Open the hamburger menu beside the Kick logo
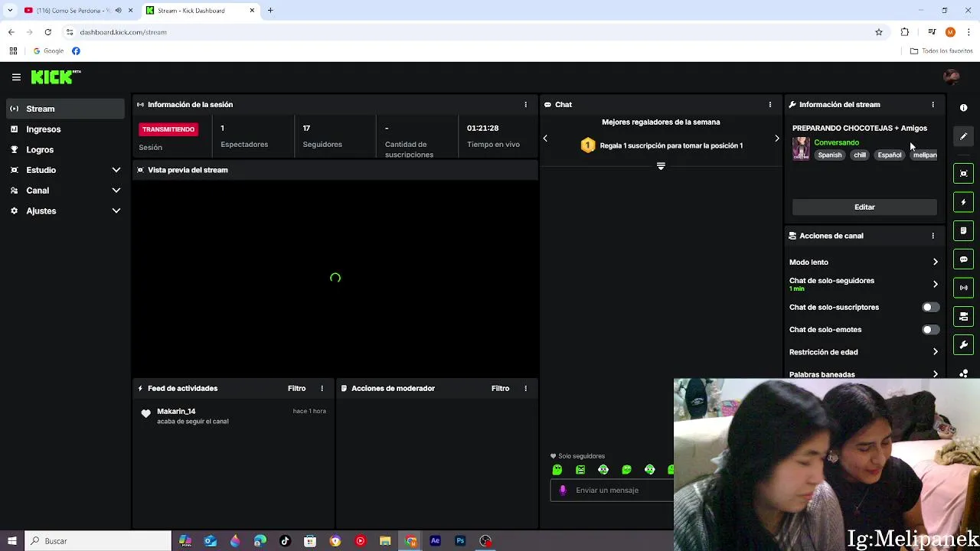 pos(16,77)
